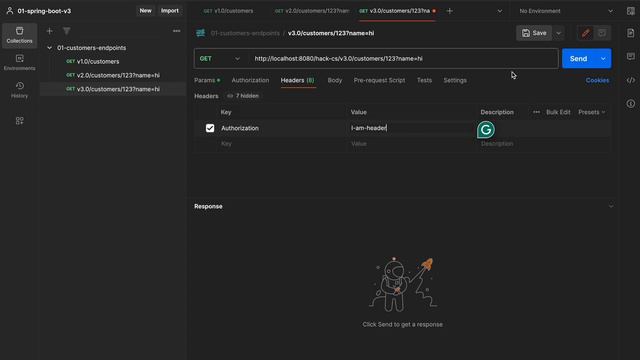Click the headers table ellipsis options
Screen dimensions: 640x360
tap(536, 112)
